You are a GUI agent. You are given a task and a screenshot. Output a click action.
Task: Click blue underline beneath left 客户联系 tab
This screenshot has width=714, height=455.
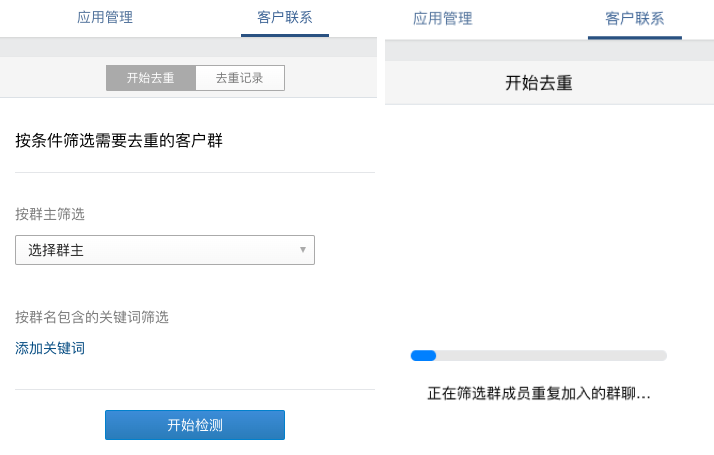point(284,35)
